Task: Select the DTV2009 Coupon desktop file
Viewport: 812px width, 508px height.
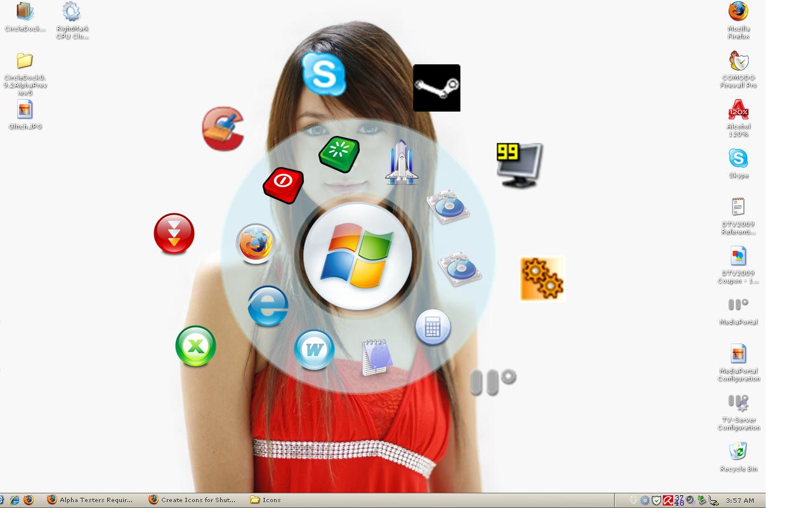Action: [x=738, y=265]
